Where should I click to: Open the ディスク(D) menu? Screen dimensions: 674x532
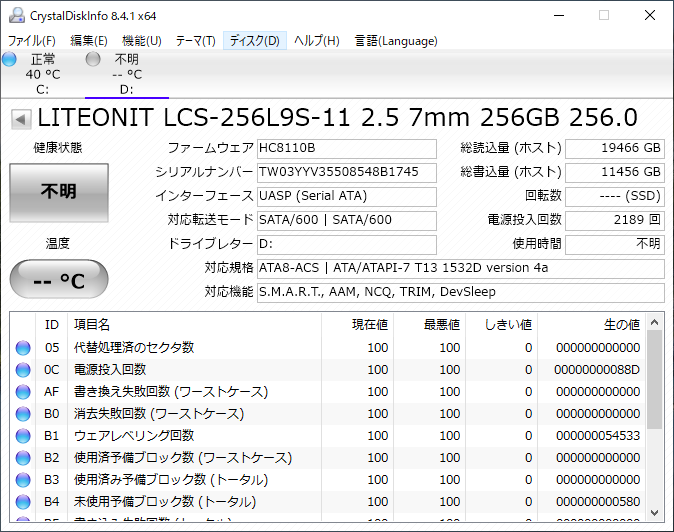[254, 41]
